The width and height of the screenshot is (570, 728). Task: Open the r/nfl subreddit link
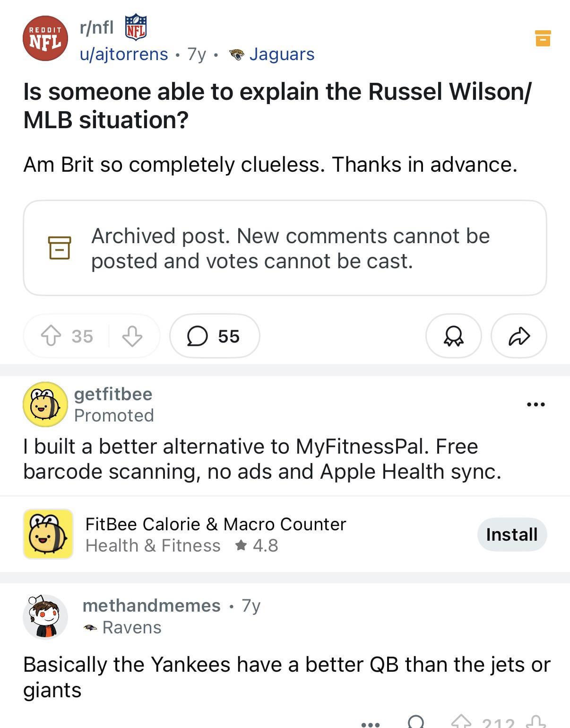[x=97, y=27]
